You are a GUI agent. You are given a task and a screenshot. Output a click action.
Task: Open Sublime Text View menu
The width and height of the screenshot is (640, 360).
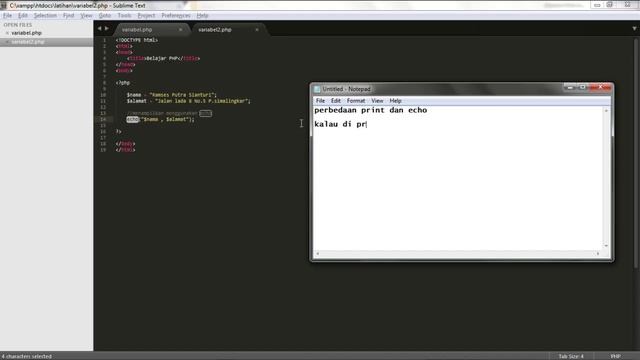tap(86, 16)
